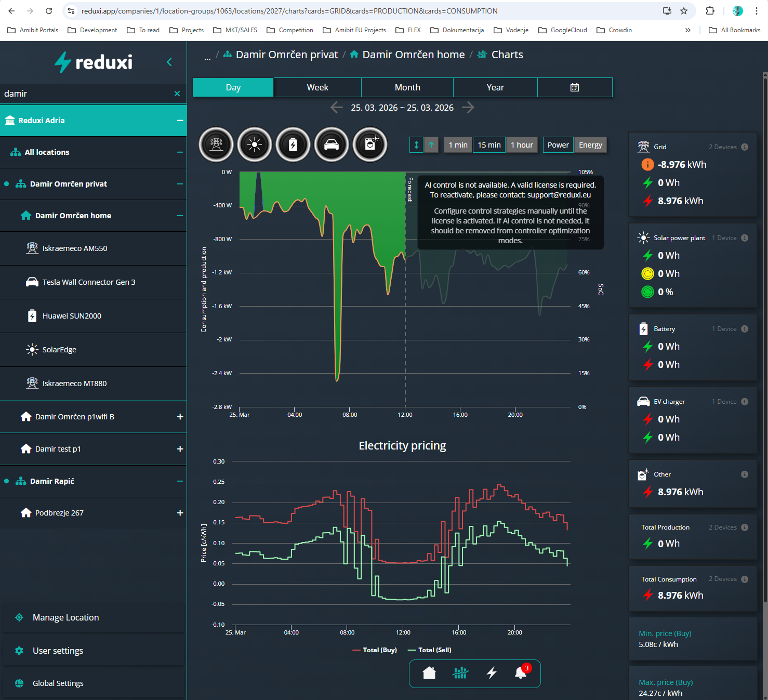Switch chart to Power view

click(x=558, y=145)
